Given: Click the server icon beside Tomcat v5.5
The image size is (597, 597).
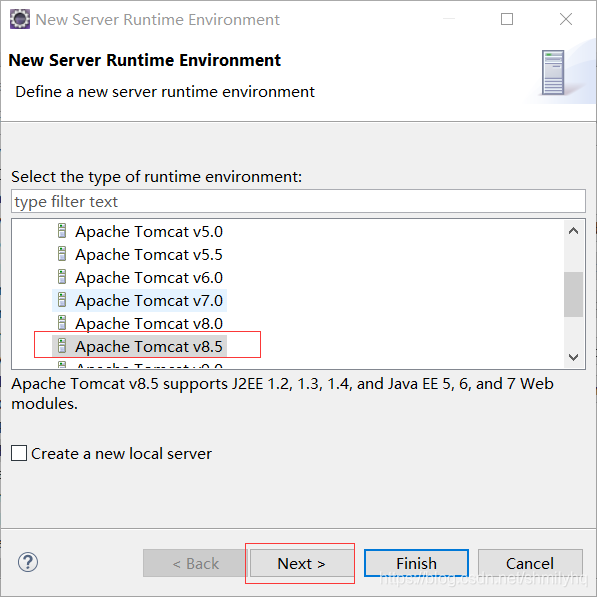Looking at the screenshot, I should pyautogui.click(x=62, y=254).
